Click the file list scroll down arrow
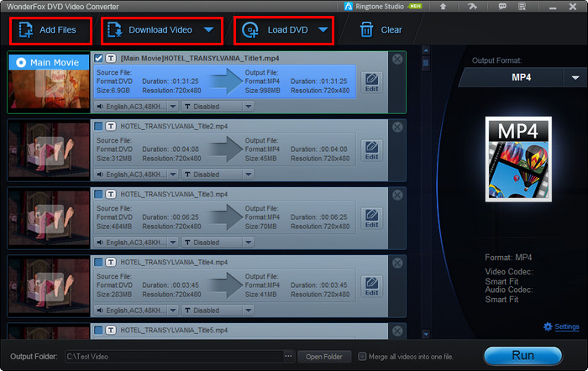Viewport: 588px width, 371px height. pos(426,333)
